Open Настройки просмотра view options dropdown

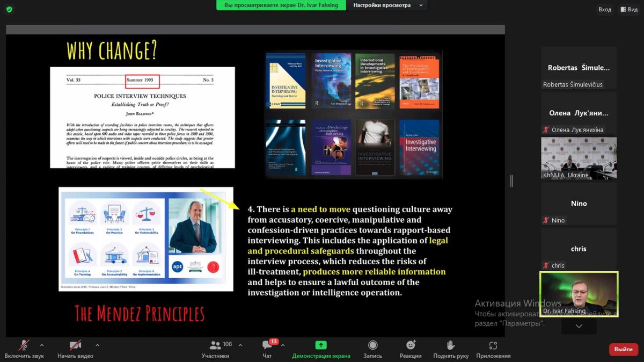(x=387, y=5)
